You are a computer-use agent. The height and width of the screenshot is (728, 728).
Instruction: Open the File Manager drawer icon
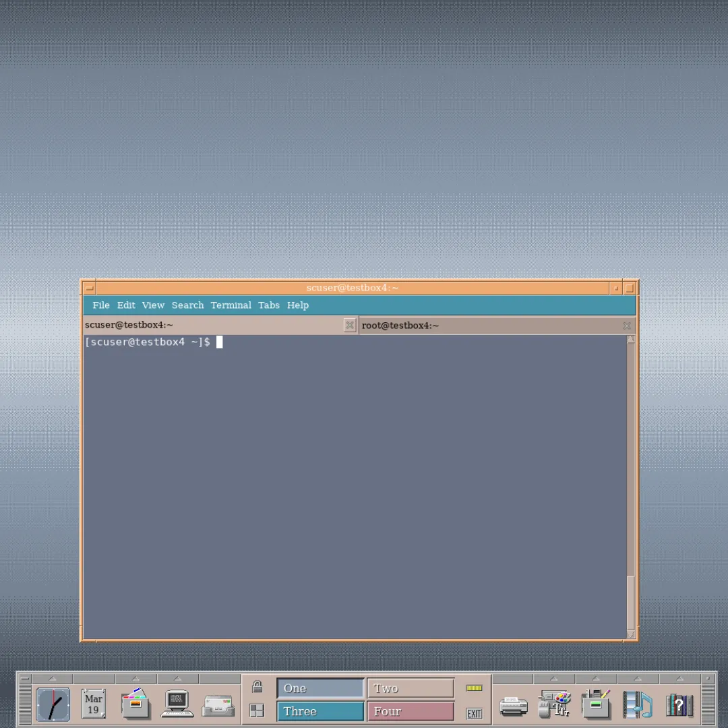coord(135,703)
